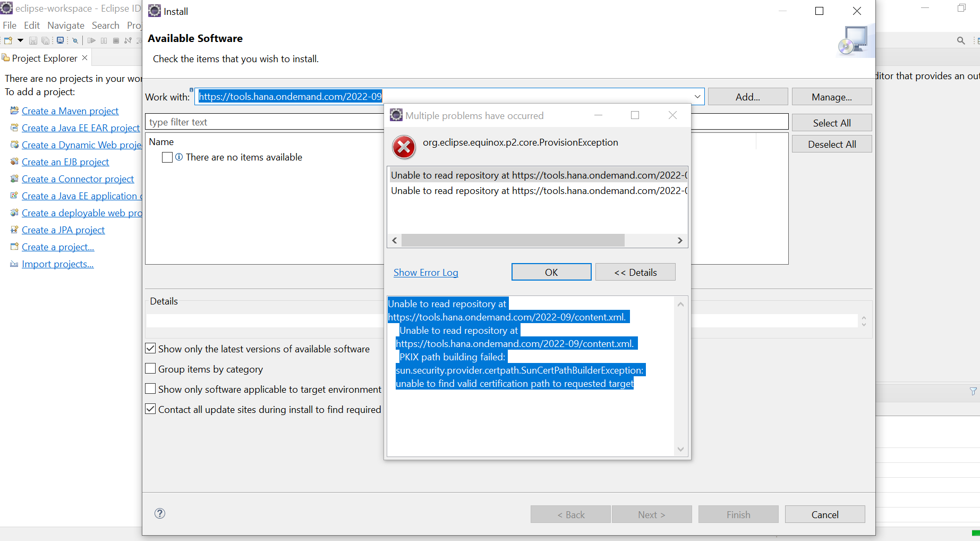The image size is (980, 541).
Task: Click the left arrow of error list scrollbar
Action: pos(395,241)
